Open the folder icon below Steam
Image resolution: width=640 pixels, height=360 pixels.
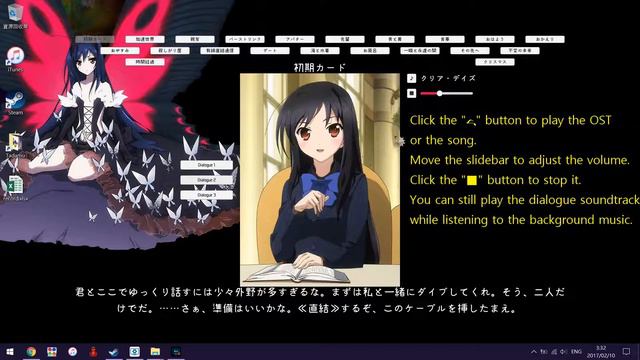[x=15, y=145]
